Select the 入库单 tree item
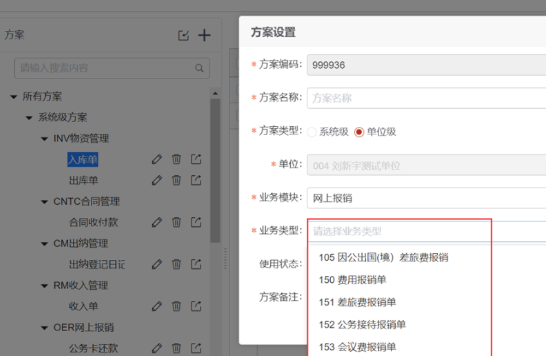 [x=83, y=160]
